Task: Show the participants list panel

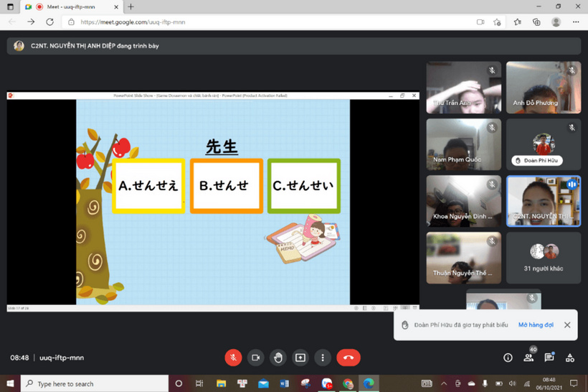Action: [528, 358]
